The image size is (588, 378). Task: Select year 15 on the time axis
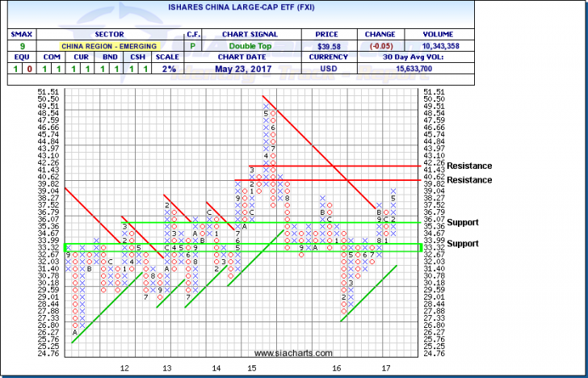tap(252, 367)
